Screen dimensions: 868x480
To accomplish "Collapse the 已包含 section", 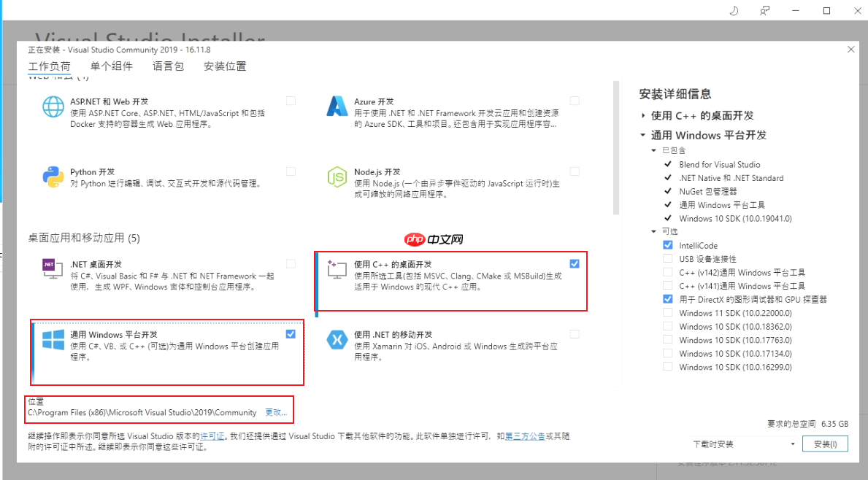I will (x=653, y=150).
